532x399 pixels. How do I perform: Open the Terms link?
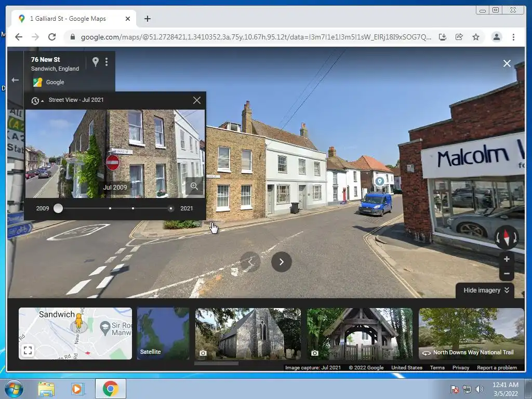click(x=437, y=368)
